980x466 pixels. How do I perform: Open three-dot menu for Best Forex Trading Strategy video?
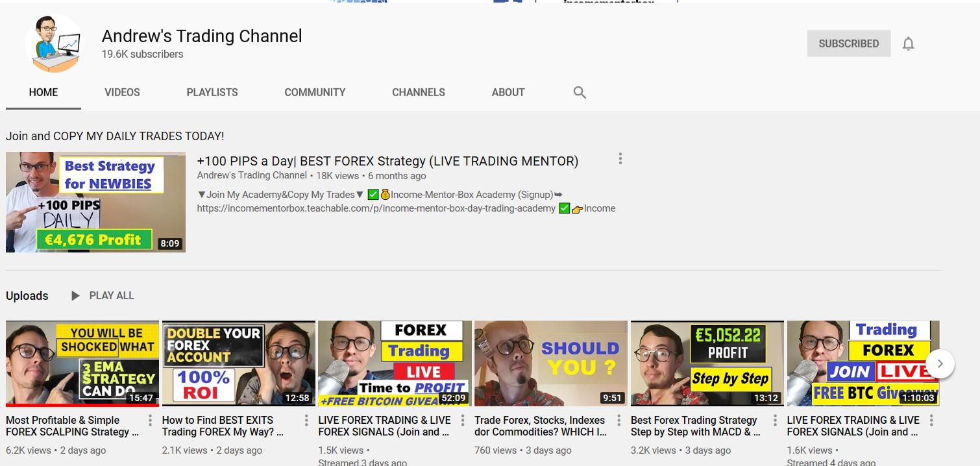tap(775, 421)
